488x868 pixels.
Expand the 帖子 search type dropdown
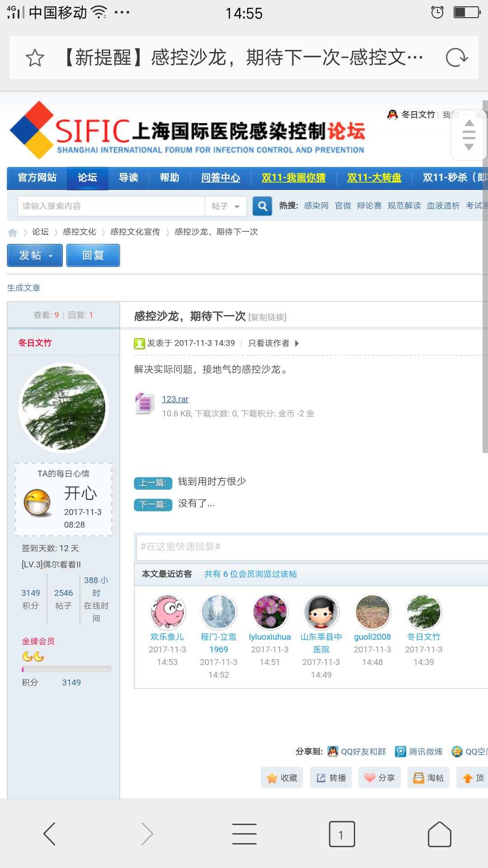point(226,206)
